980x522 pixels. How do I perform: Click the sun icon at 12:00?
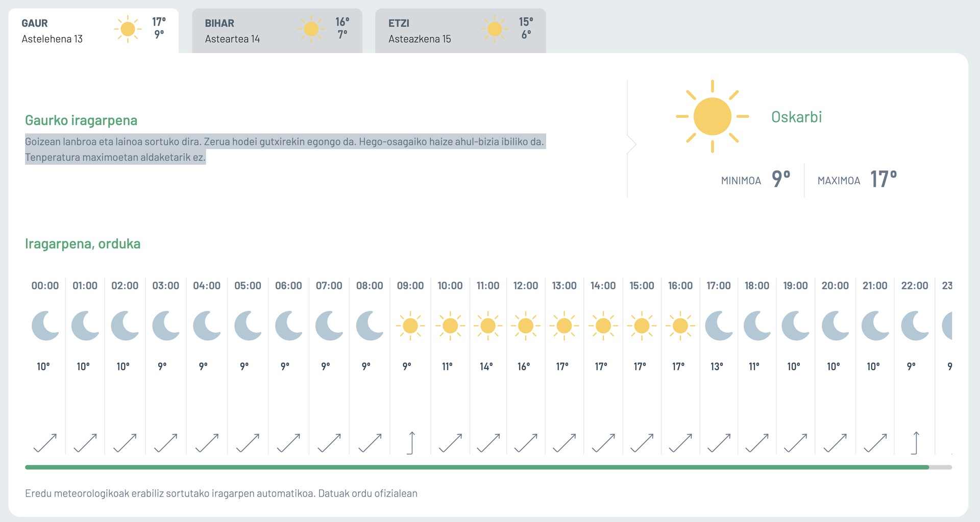tap(526, 326)
